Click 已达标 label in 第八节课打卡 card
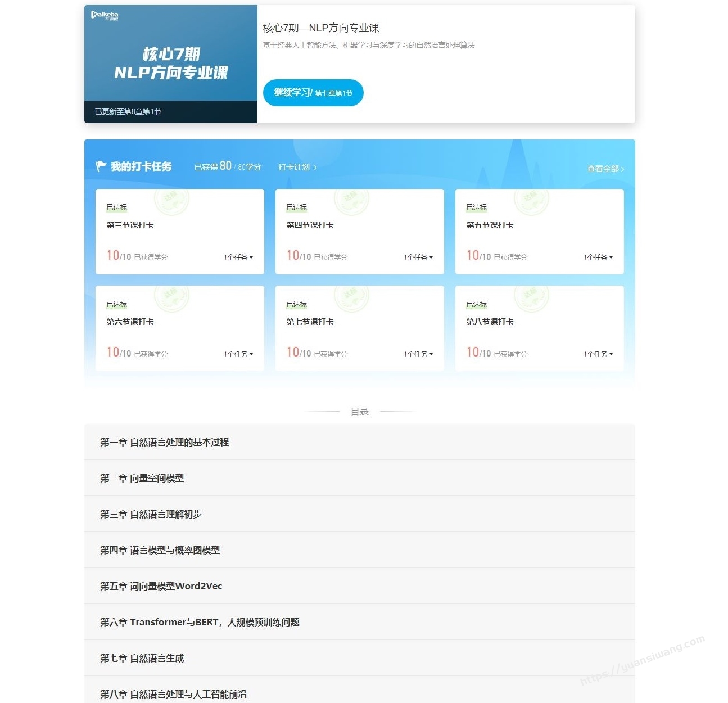 [x=477, y=304]
